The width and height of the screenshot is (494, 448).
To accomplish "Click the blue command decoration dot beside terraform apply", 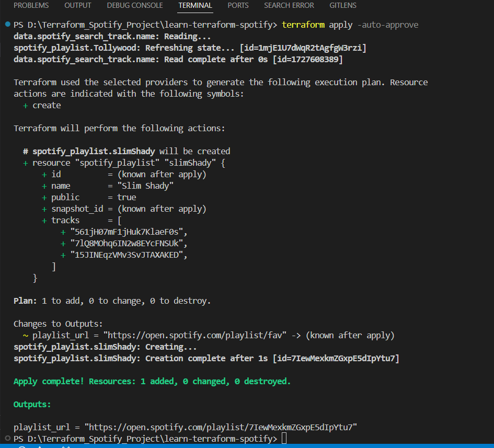I will (x=8, y=24).
